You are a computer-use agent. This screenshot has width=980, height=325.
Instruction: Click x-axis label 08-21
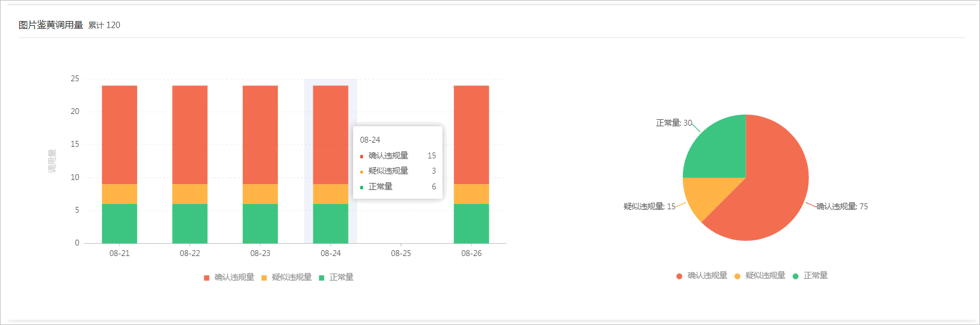pos(120,253)
